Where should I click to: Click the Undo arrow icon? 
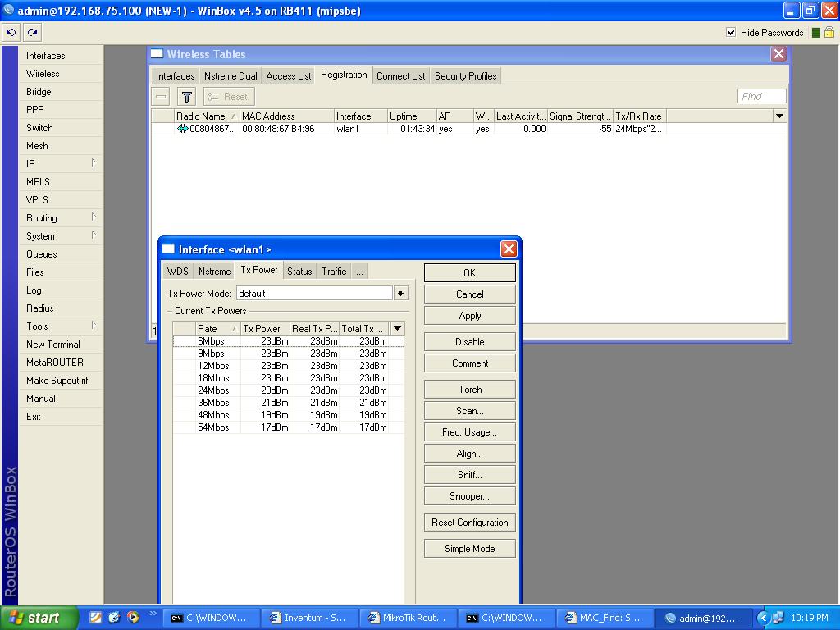[x=11, y=31]
